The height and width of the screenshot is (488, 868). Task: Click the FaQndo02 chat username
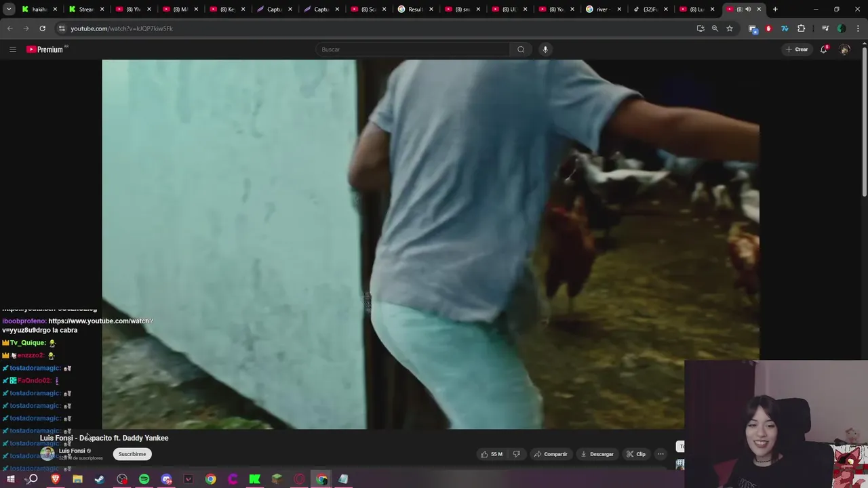tap(34, 381)
